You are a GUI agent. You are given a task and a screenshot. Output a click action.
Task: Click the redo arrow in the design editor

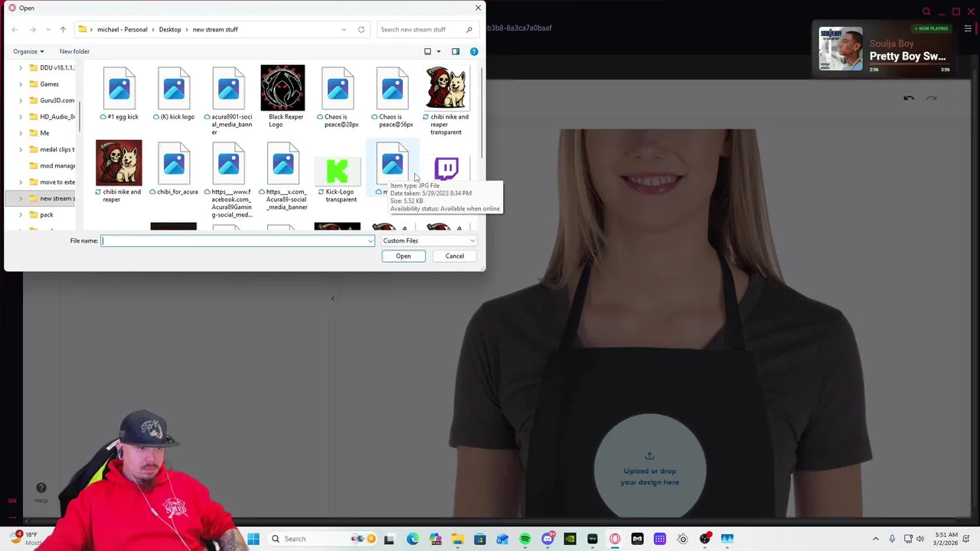[x=932, y=98]
